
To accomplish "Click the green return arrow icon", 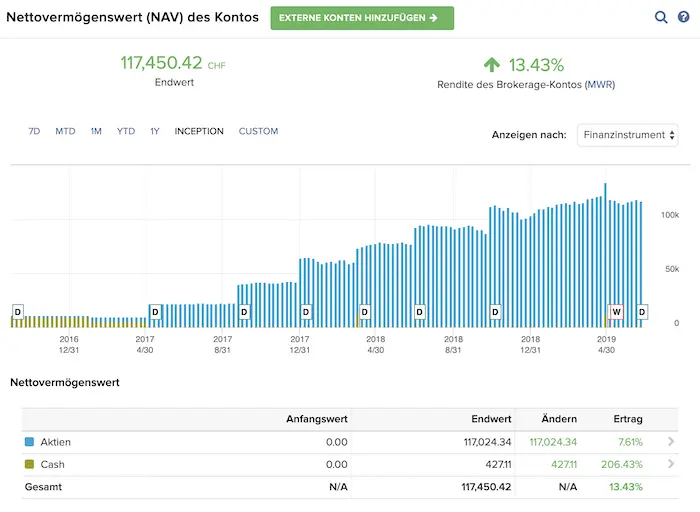I will tap(491, 65).
